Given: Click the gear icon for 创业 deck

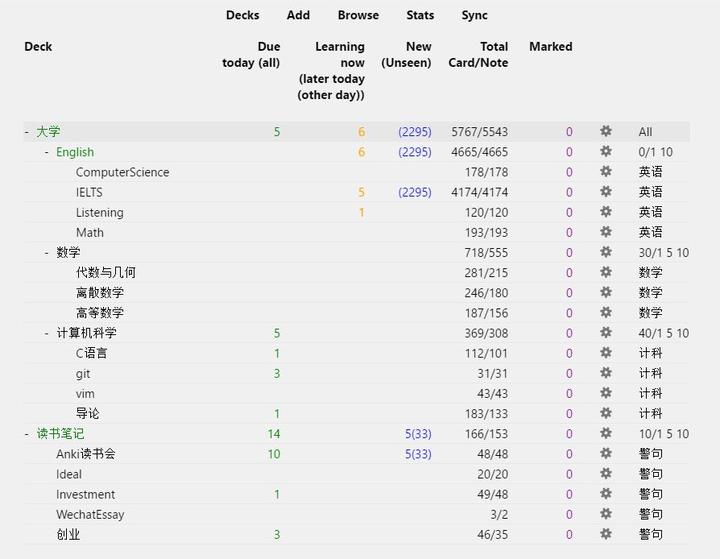Looking at the screenshot, I should coord(605,534).
